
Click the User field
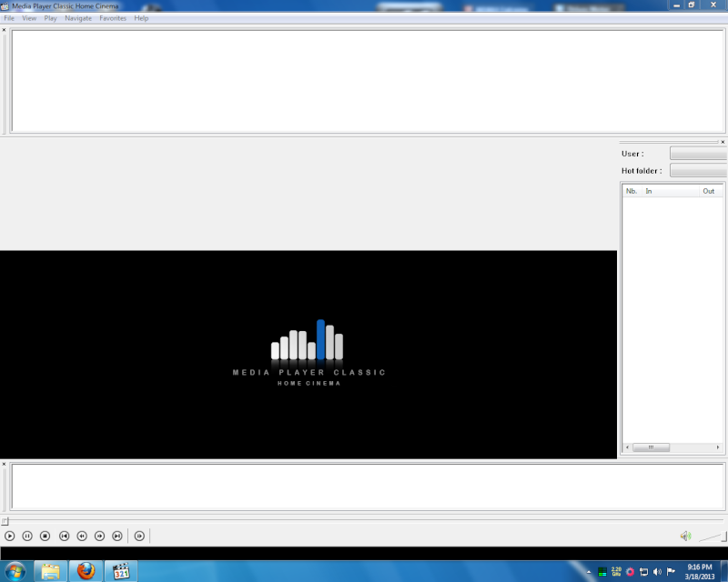pyautogui.click(x=698, y=153)
